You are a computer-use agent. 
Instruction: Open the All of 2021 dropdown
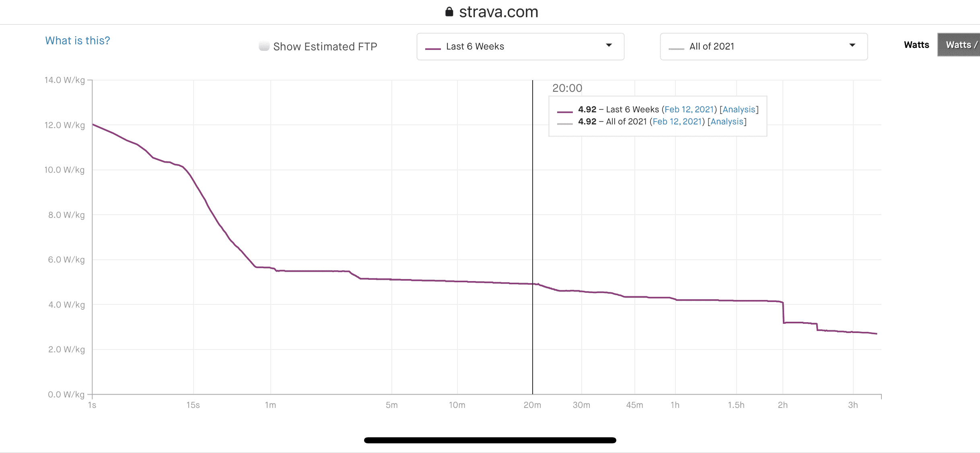point(763,47)
